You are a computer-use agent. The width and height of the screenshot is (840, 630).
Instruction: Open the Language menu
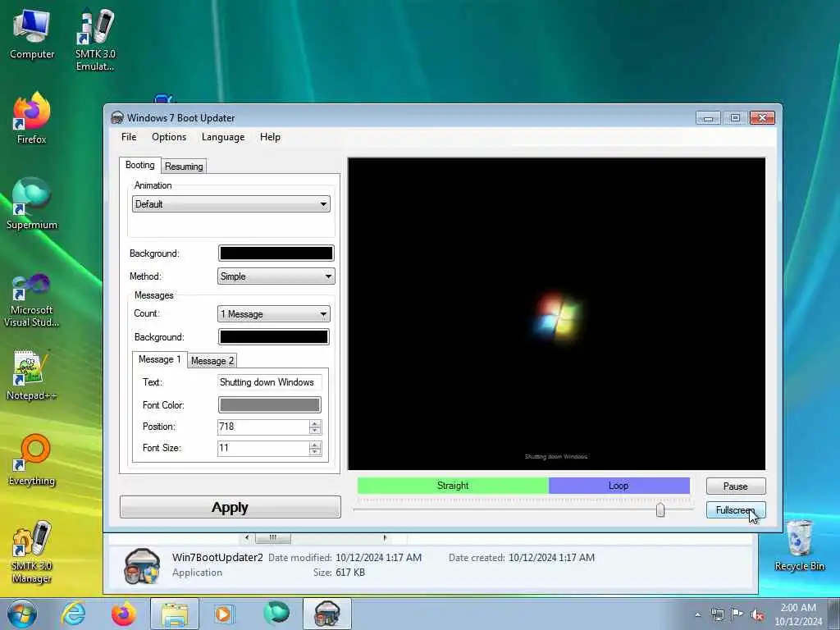coord(223,137)
